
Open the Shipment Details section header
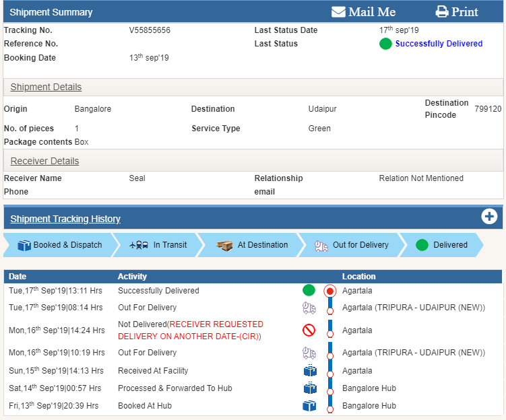pos(46,87)
